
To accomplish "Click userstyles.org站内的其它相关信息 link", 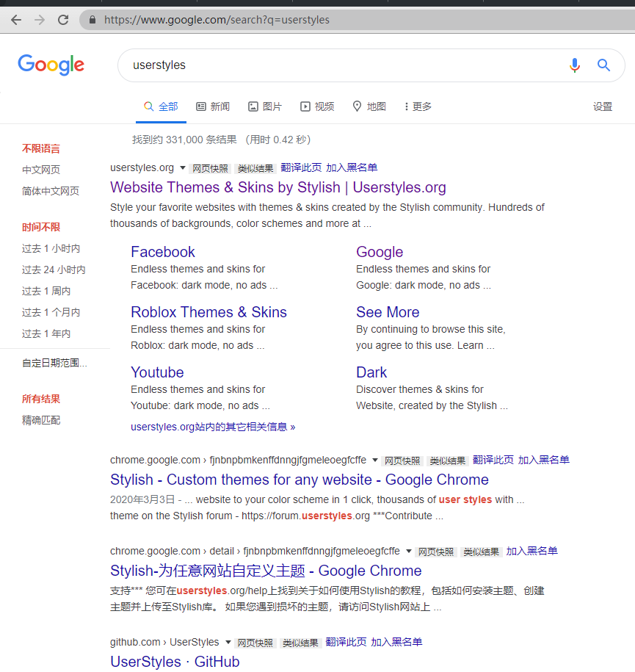I will point(213,427).
